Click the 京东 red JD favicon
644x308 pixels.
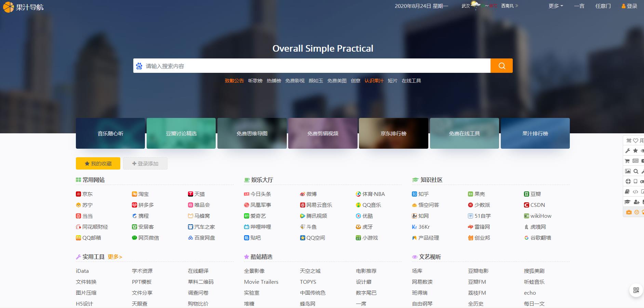78,194
